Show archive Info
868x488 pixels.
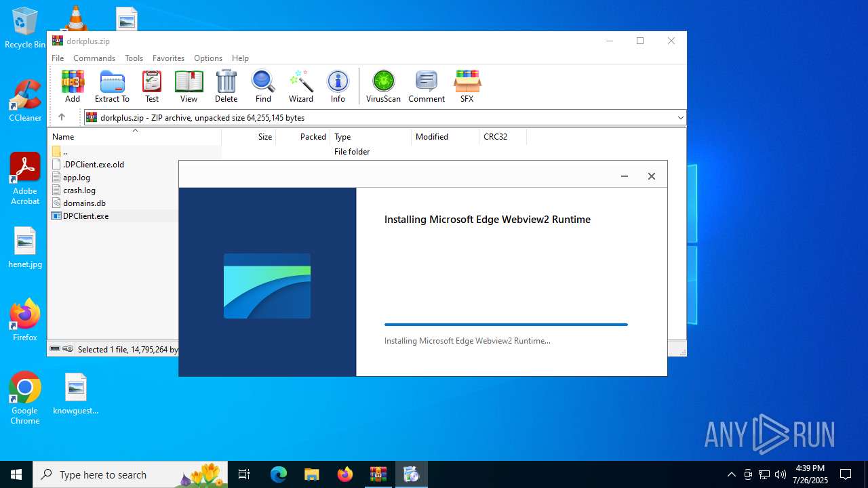(338, 86)
